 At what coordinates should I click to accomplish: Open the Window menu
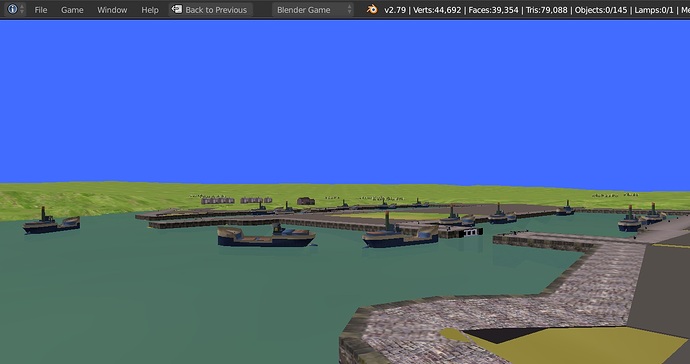[x=112, y=10]
